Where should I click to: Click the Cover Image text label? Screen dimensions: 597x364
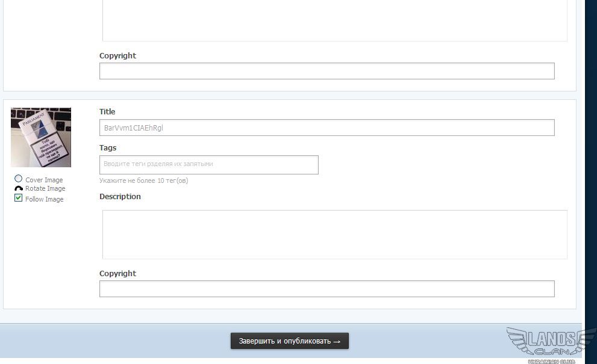click(44, 180)
